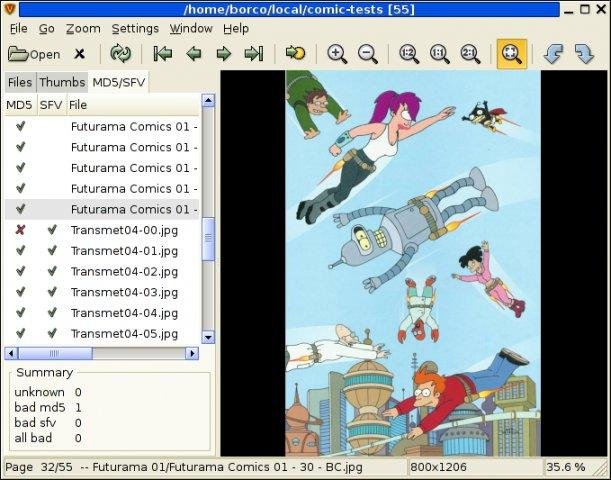Select Transmet04-05.jpg in the list
This screenshot has height=480, width=611.
tap(102, 334)
